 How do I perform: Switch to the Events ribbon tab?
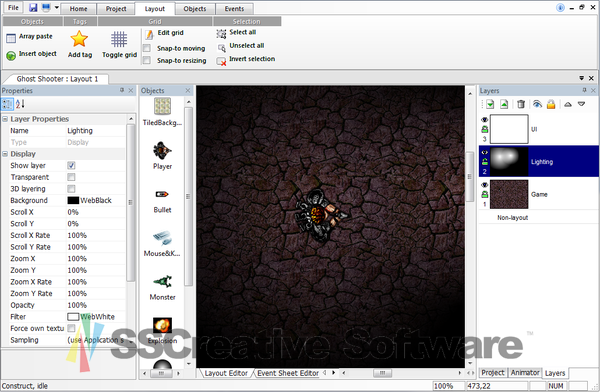click(234, 9)
